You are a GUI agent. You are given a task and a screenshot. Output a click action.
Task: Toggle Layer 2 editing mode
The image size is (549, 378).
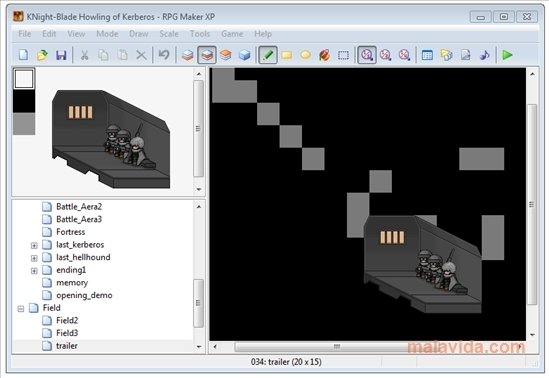point(207,55)
